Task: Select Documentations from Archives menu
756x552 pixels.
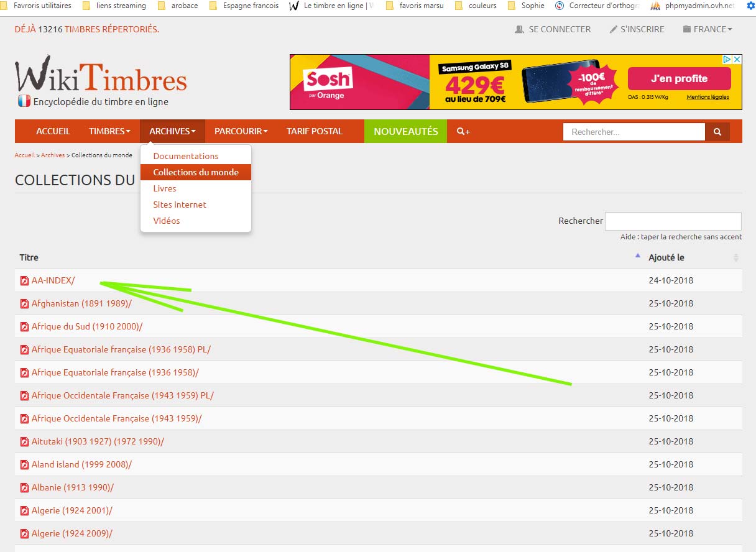Action: (x=186, y=156)
